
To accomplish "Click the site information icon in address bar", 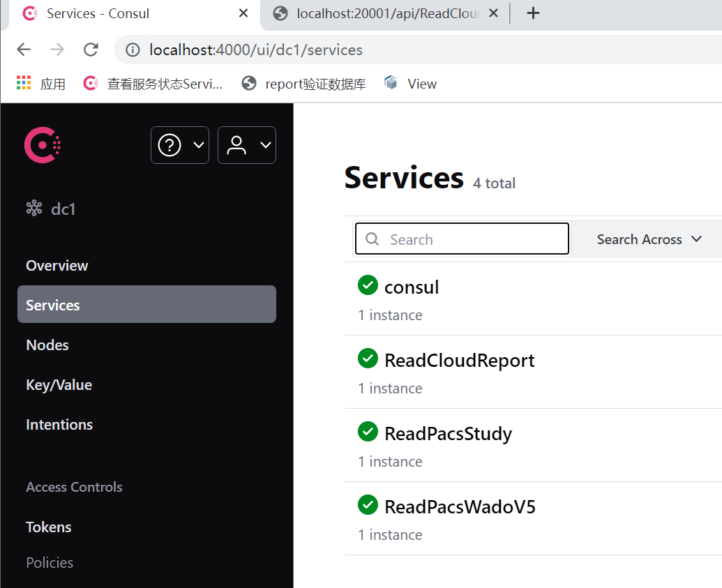I will coord(133,50).
